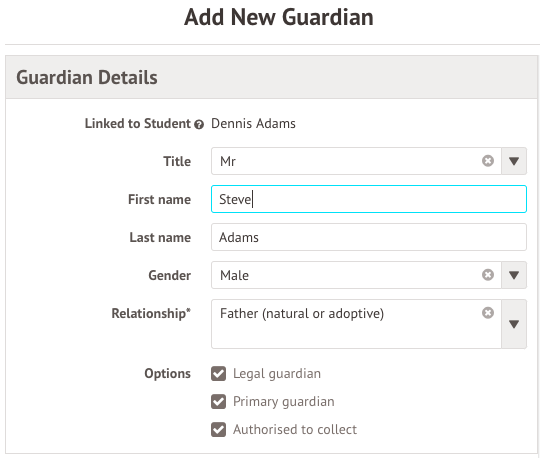Click the Legal guardian label text
The image size is (540, 458).
tap(277, 374)
